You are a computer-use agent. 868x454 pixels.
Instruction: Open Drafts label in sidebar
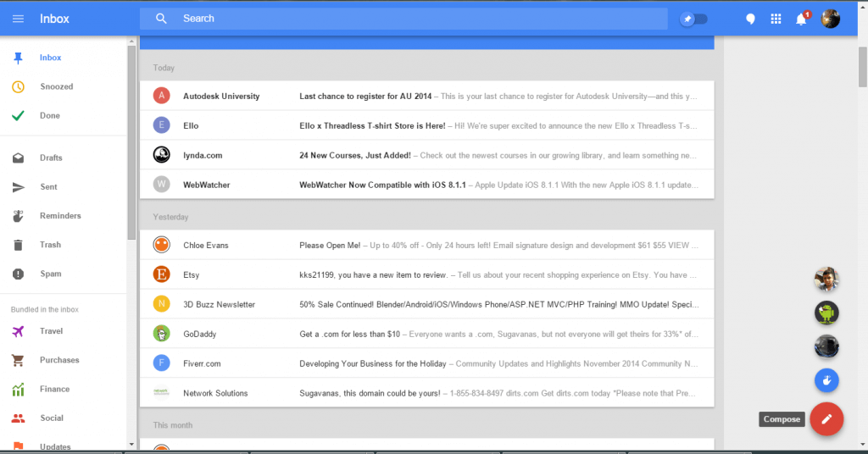[x=51, y=158]
